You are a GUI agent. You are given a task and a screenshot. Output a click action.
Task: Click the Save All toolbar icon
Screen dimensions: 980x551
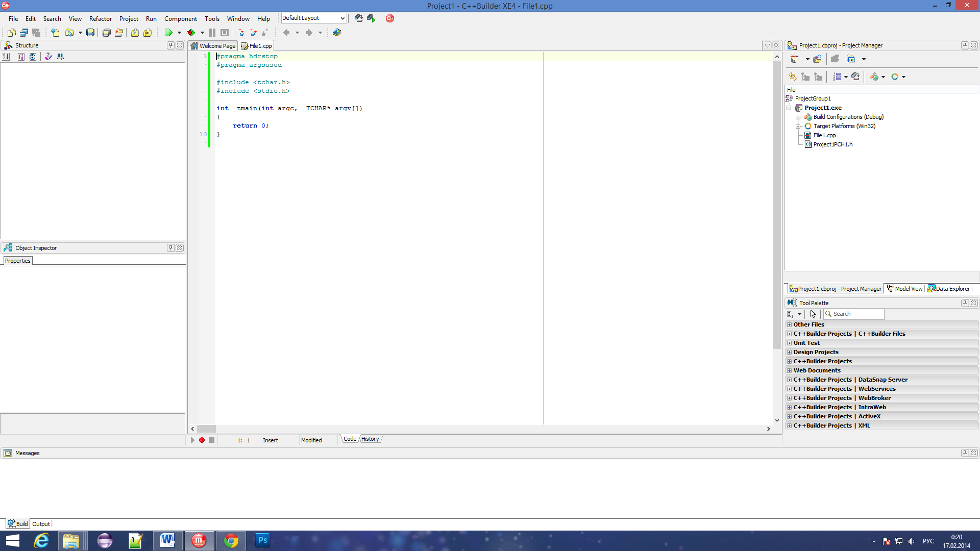[x=106, y=33]
